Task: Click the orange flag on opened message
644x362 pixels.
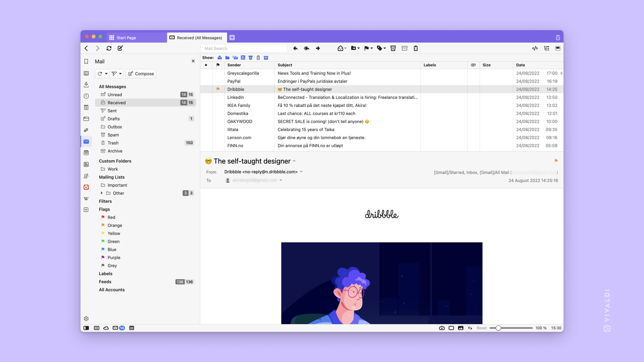Action: point(556,161)
